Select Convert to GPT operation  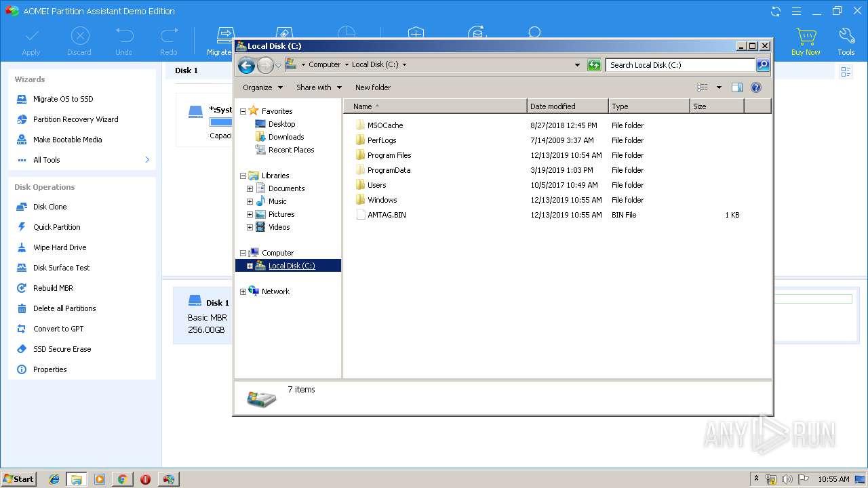(x=58, y=329)
